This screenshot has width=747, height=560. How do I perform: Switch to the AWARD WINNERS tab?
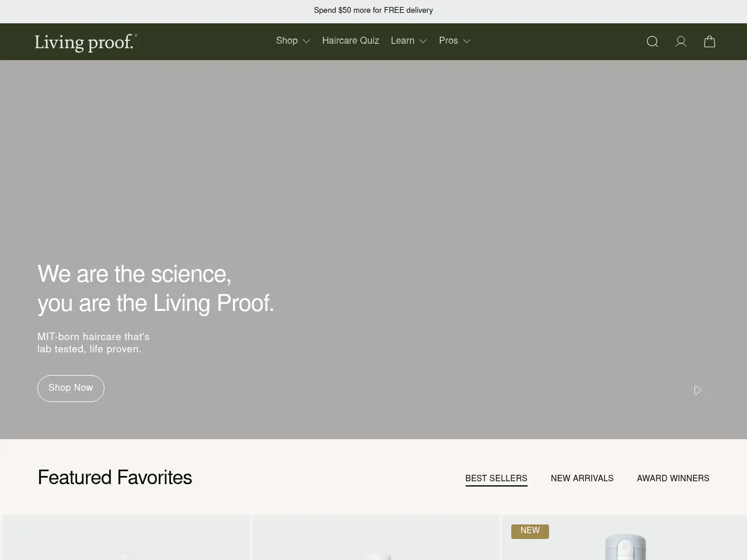[x=673, y=478]
